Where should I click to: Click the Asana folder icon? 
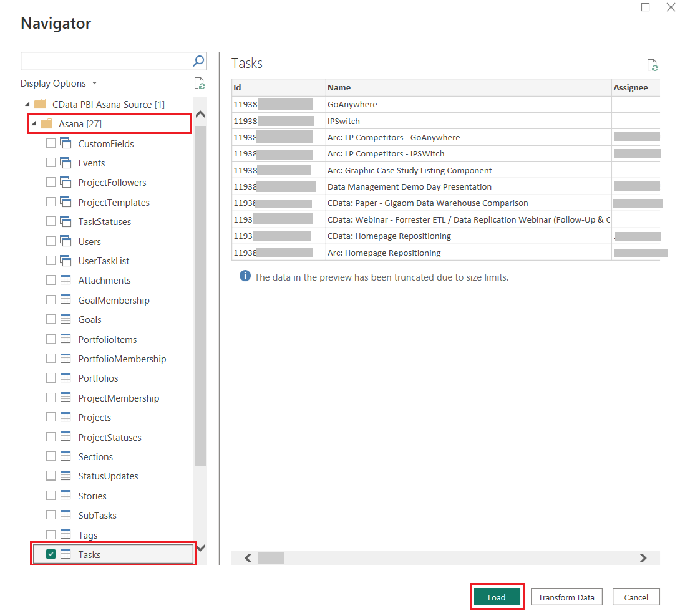coord(46,124)
